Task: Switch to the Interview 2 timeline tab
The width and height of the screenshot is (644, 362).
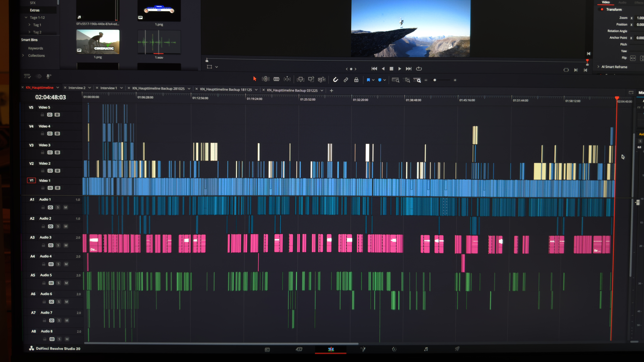Action: click(77, 88)
